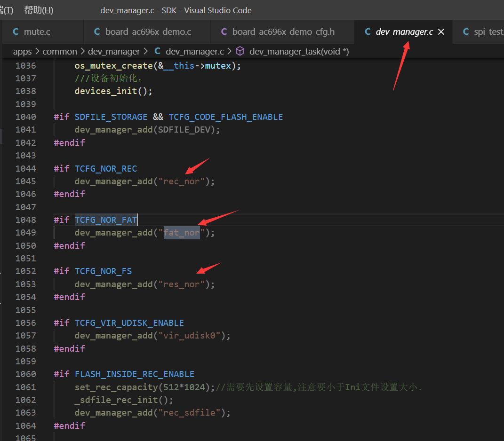Click the FLASH_INSIDE_REC_ENABLE macro

135,374
